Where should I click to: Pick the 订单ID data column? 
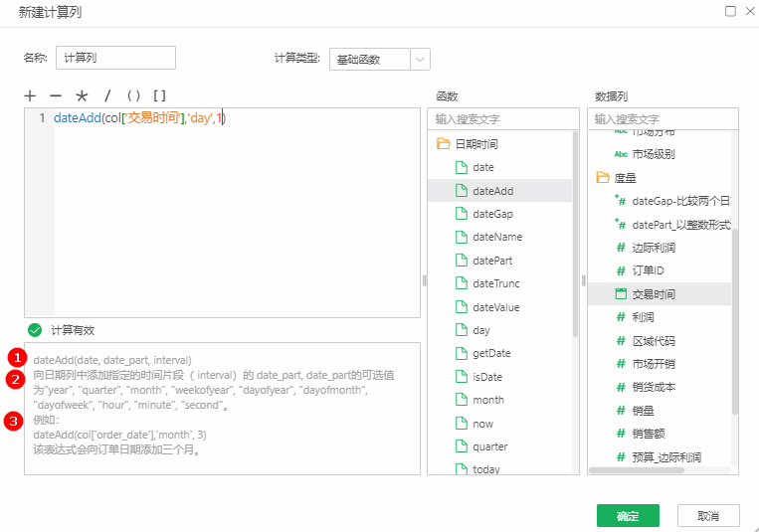click(x=648, y=270)
